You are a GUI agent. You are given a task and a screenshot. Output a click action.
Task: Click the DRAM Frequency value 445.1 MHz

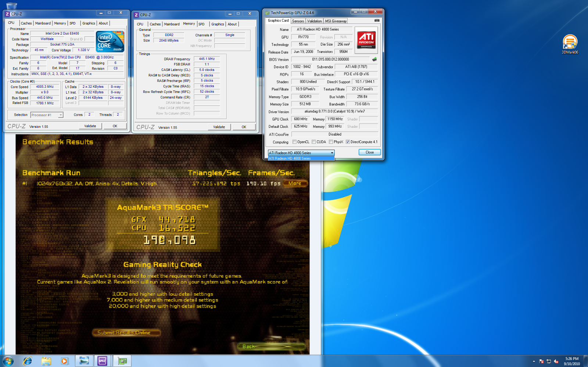[x=207, y=59]
